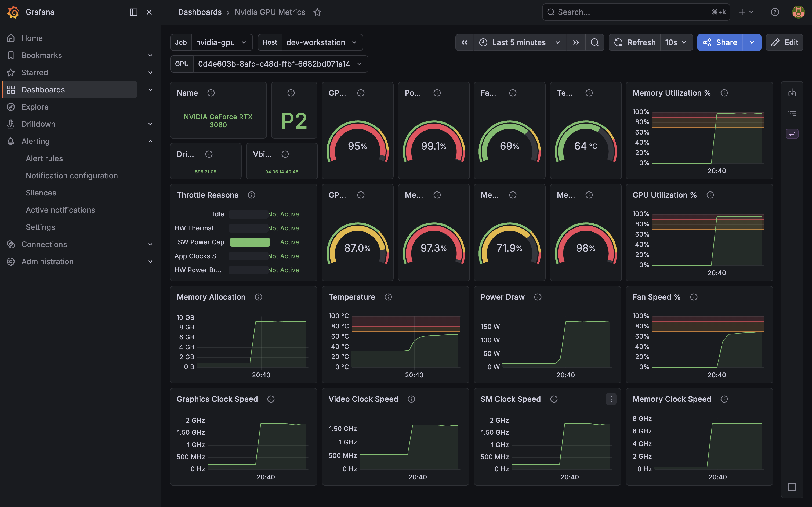Image resolution: width=812 pixels, height=507 pixels.
Task: Open the user profile avatar
Action: [x=798, y=12]
